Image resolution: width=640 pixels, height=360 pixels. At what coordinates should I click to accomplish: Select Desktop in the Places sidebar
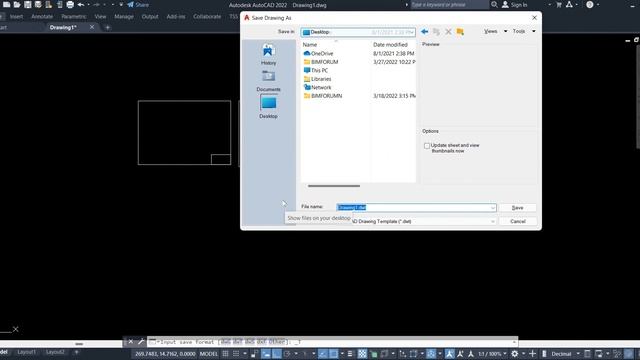coord(268,107)
